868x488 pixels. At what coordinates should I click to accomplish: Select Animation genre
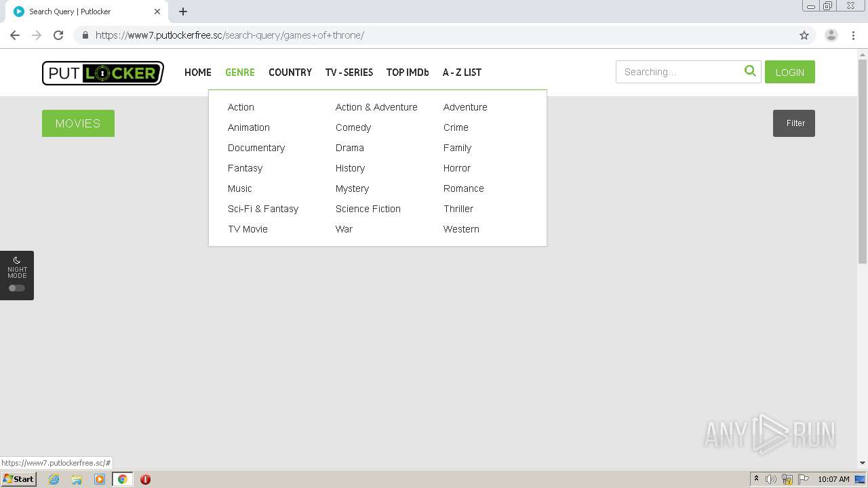pos(249,127)
